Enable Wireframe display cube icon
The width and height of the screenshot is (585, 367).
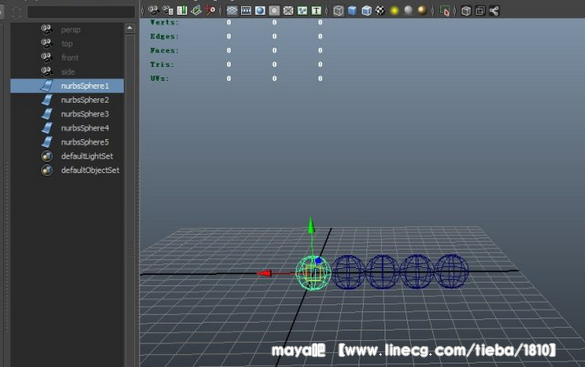(338, 11)
